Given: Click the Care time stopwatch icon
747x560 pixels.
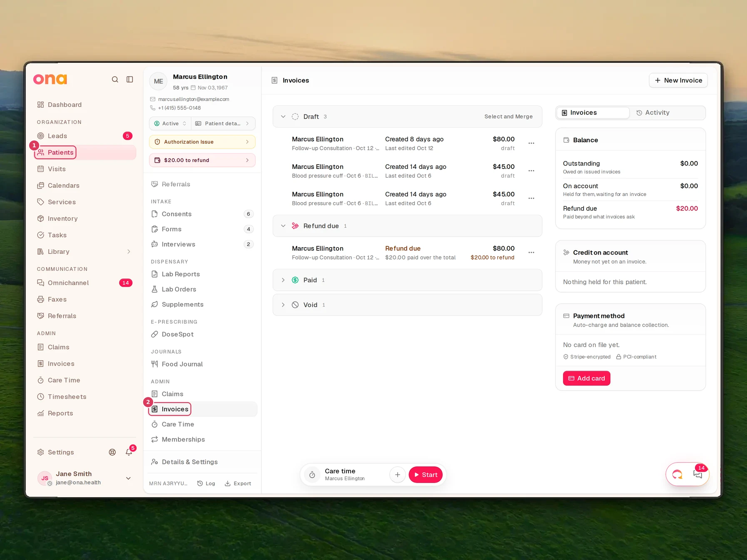Looking at the screenshot, I should [312, 475].
